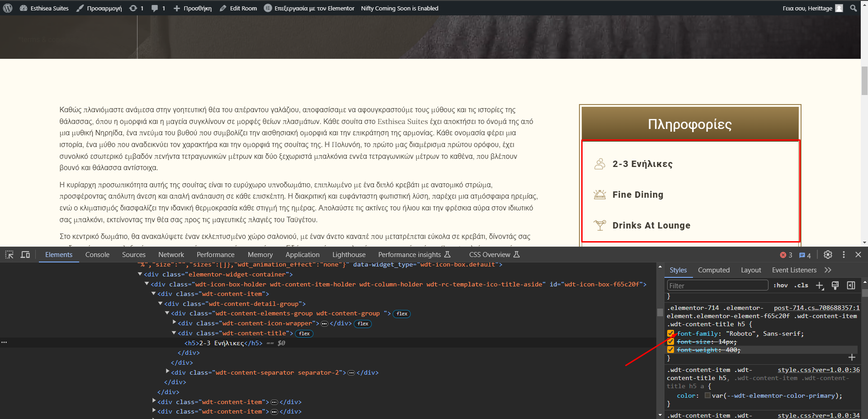This screenshot has width=868, height=419.
Task: Toggle rendering emulations paintbrush icon
Action: [x=835, y=285]
